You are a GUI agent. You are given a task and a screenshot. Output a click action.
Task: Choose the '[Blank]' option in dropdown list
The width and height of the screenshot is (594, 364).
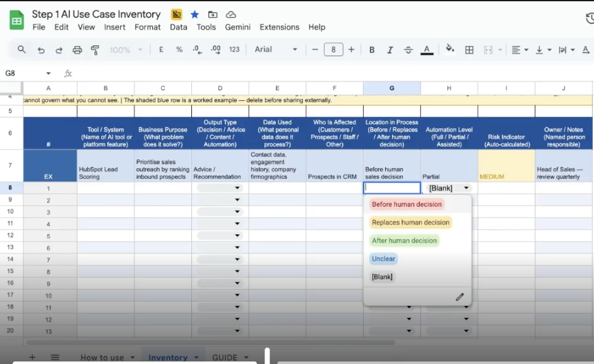382,277
